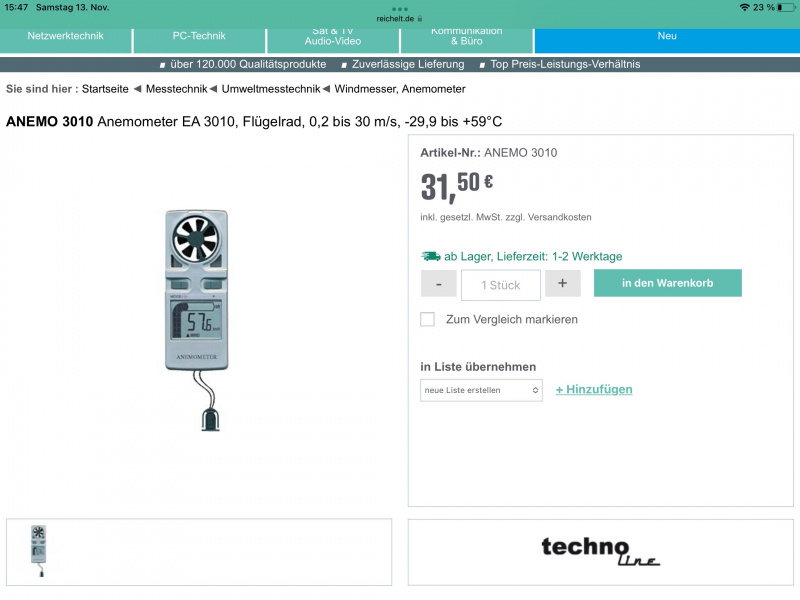Add item via in den Warenkorb button

click(x=667, y=283)
